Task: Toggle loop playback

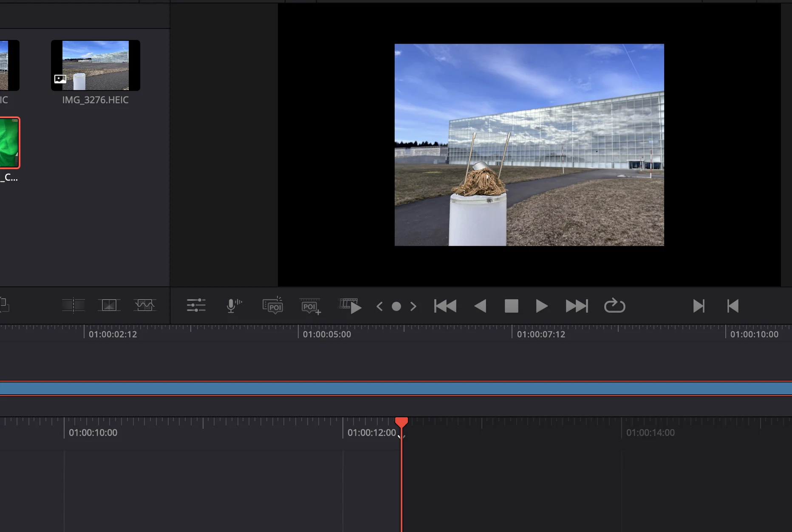Action: (614, 306)
